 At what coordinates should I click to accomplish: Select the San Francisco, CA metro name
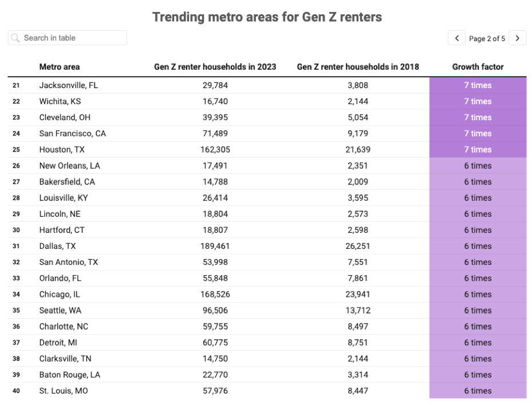pos(73,133)
